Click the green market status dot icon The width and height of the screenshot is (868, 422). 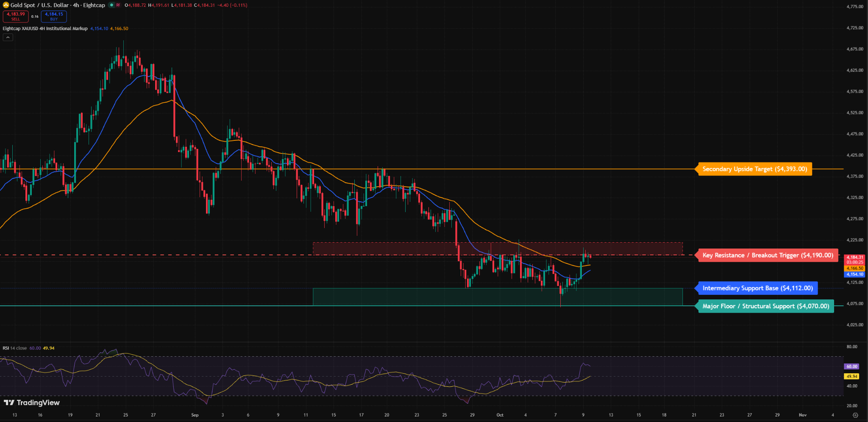[111, 5]
